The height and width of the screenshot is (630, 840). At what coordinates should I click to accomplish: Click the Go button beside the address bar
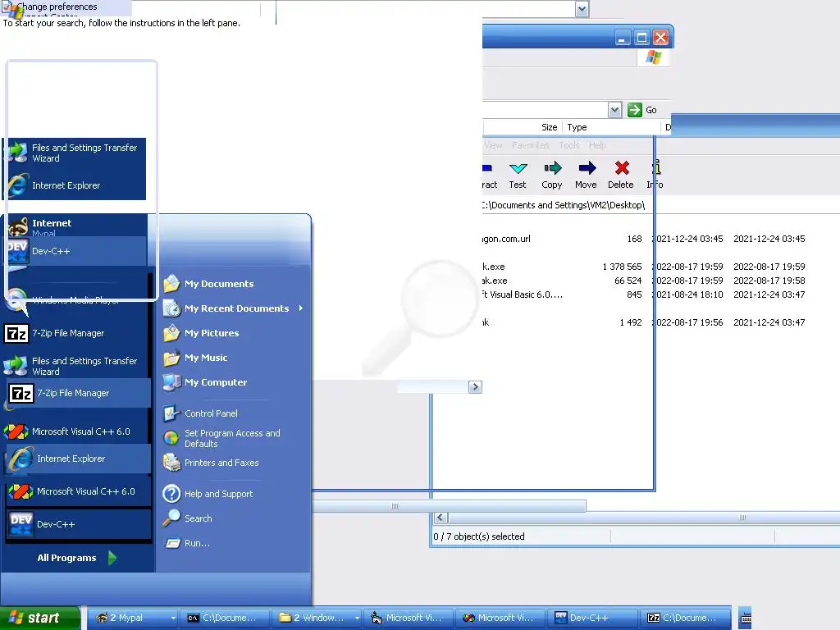(642, 110)
